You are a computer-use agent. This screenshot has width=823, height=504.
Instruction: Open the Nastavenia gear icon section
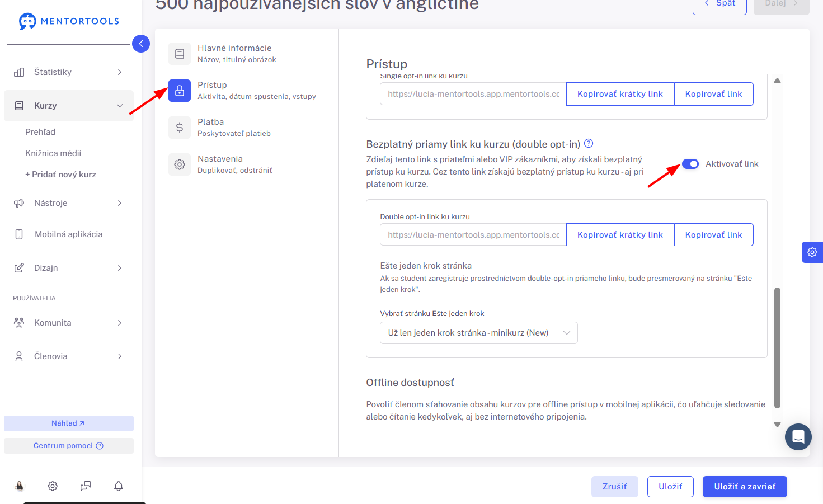[x=180, y=164]
